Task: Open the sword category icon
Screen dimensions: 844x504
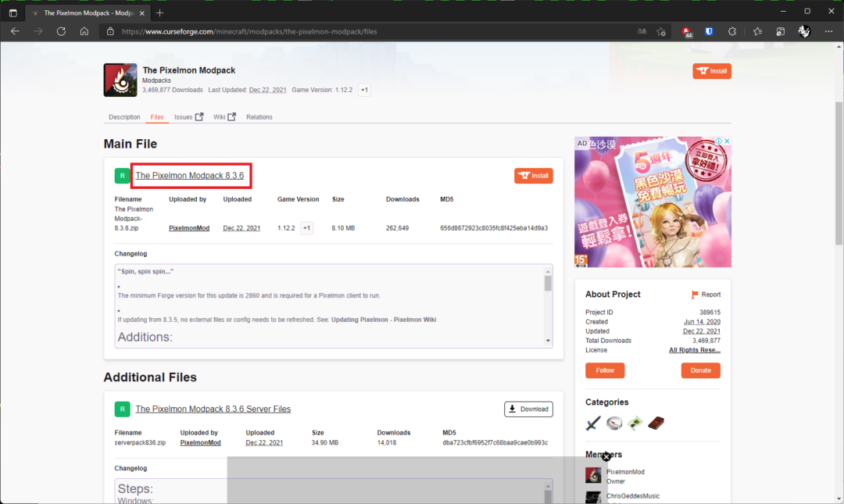Action: point(593,424)
